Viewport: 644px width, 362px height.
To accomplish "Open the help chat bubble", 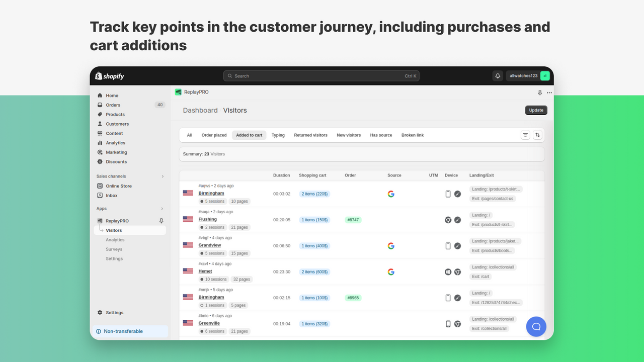I will point(536,326).
